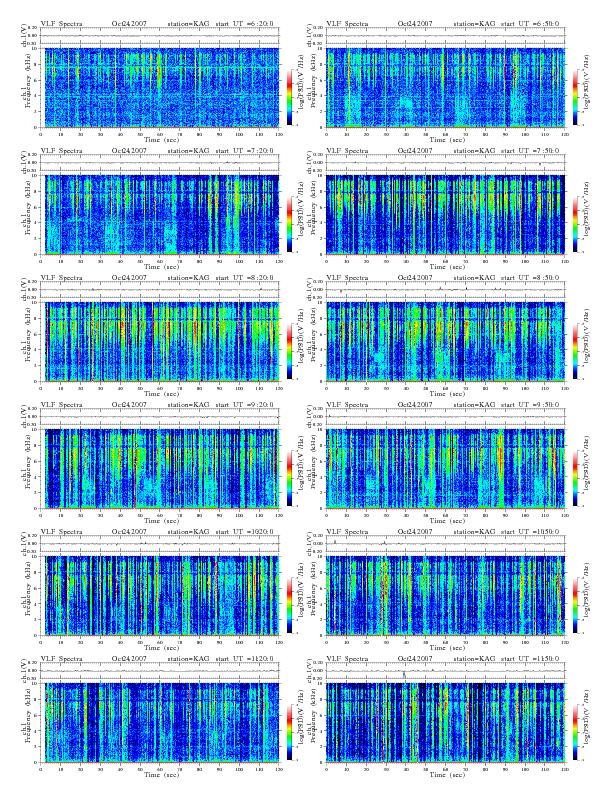Click the ch.1(V) waveform strip above the 7:20:0 spectrogram
The width and height of the screenshot is (612, 792).
click(160, 163)
